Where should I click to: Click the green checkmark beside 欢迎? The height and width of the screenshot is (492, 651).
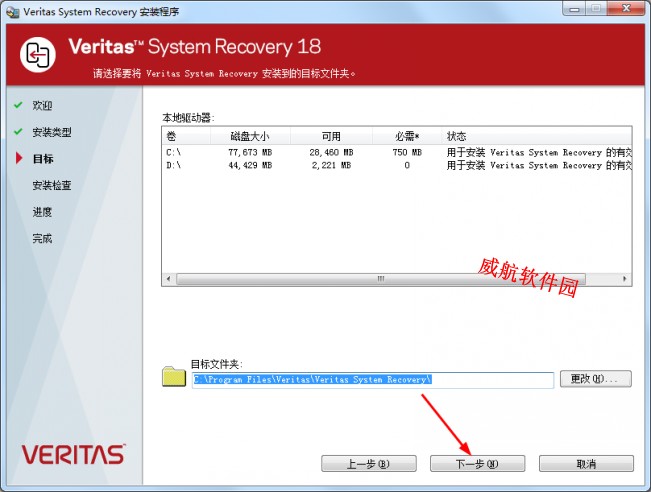pos(18,105)
